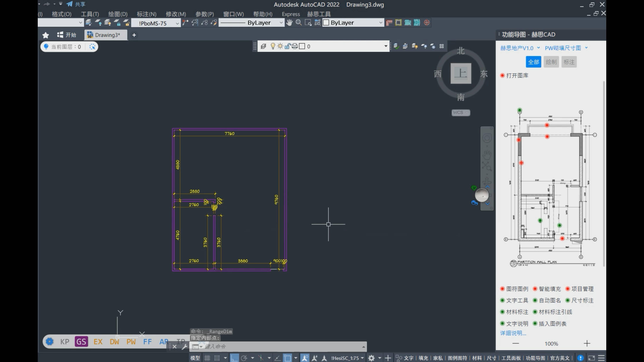Open the 修改(M) menu

tap(176, 14)
